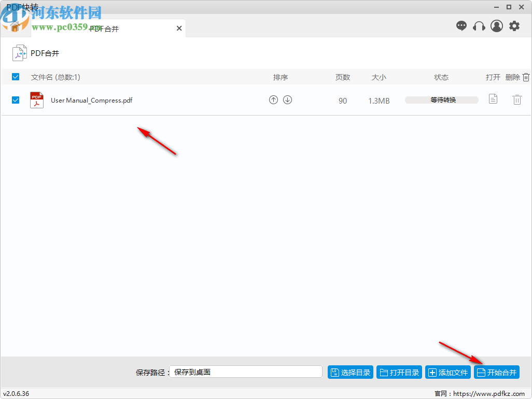This screenshot has width=532, height=399.
Task: Click the PDF合并 page header icon
Action: coord(20,52)
